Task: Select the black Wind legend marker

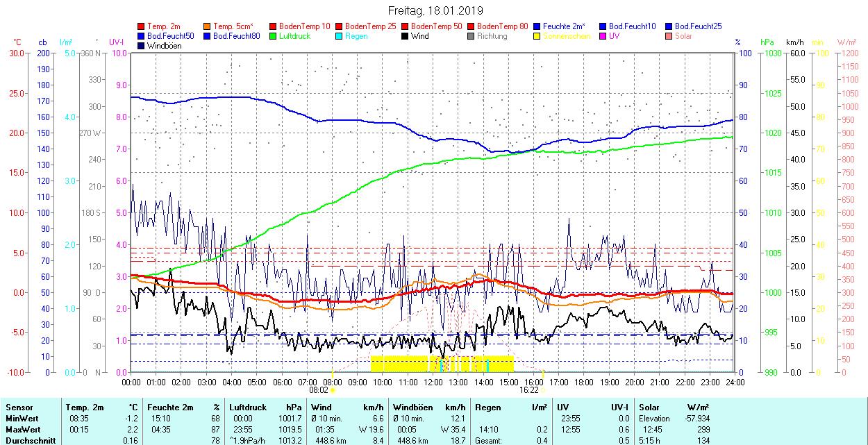Action: point(406,36)
